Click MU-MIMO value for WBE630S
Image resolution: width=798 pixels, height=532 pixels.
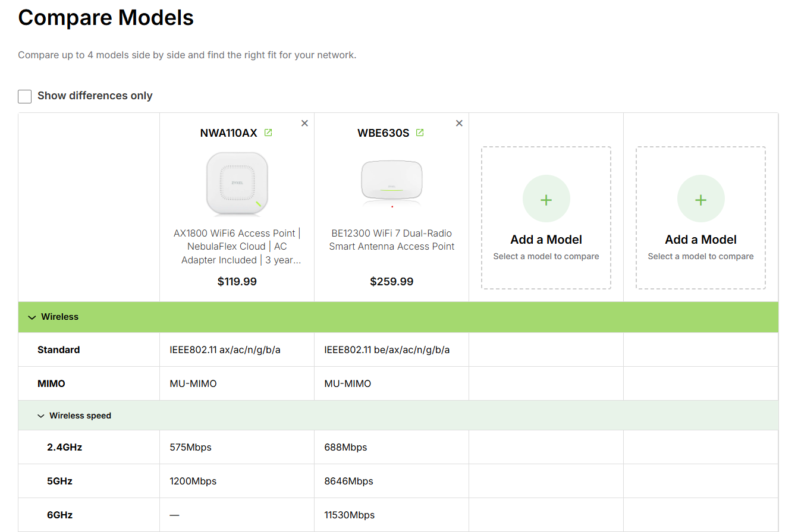348,384
